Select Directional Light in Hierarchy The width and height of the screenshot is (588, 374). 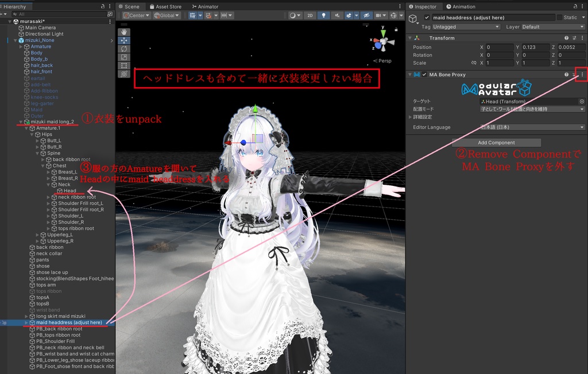44,34
